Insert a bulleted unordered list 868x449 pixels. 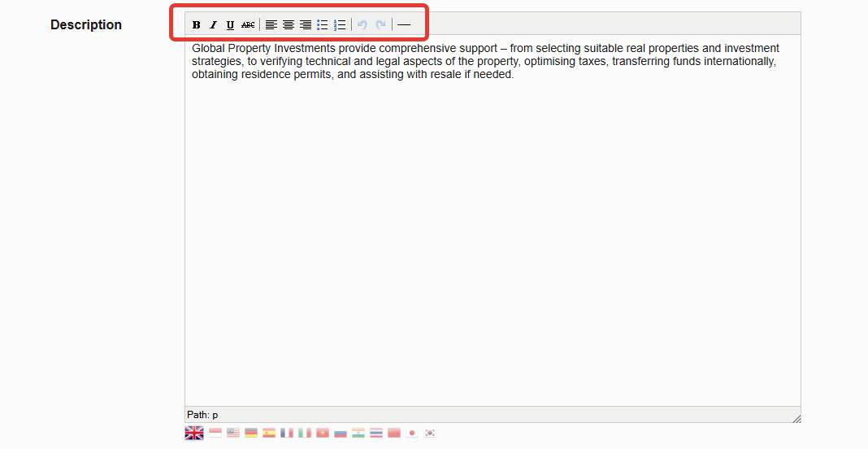tap(323, 25)
